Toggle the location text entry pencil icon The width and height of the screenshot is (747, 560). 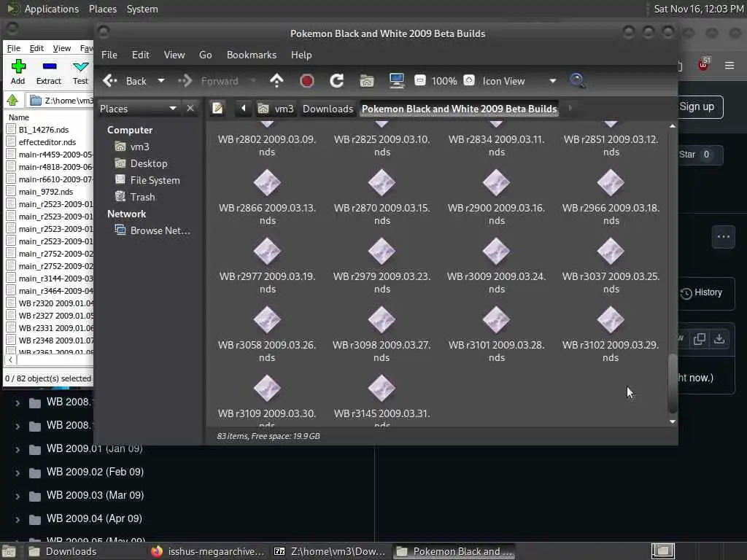click(x=217, y=109)
